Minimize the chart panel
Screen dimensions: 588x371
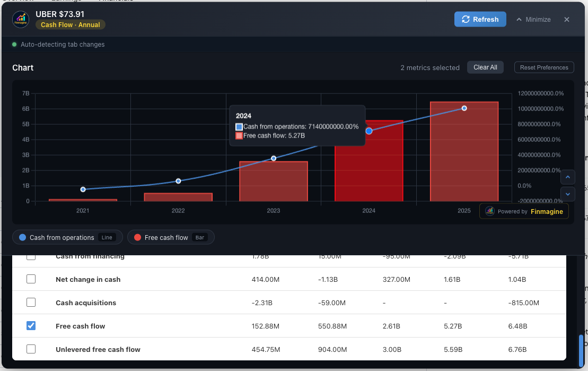pyautogui.click(x=533, y=20)
